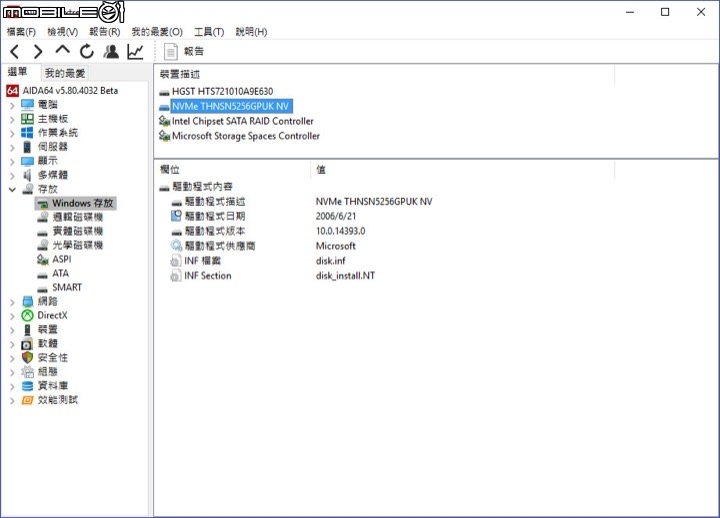Expand the 裝置 tree node
Screen dimensions: 720x518
click(x=12, y=330)
